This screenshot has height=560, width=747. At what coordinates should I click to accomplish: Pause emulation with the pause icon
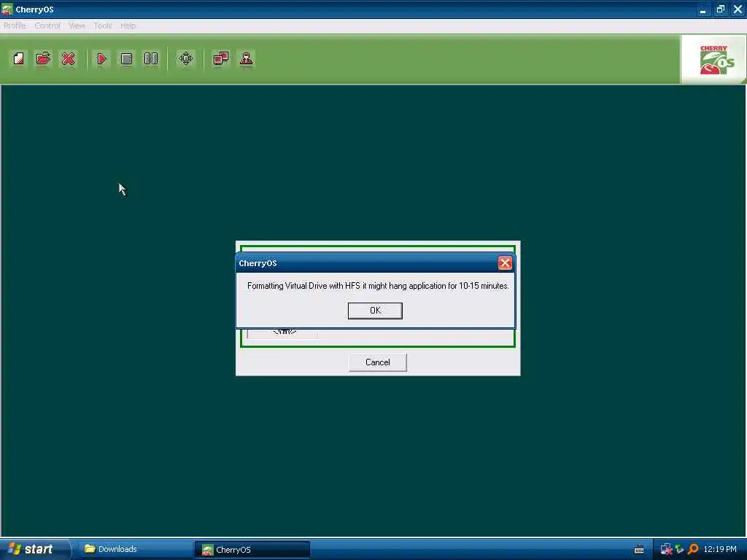click(151, 58)
